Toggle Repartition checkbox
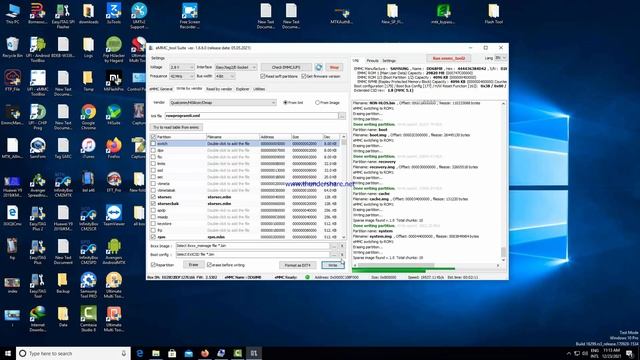The image size is (640, 360). click(153, 265)
